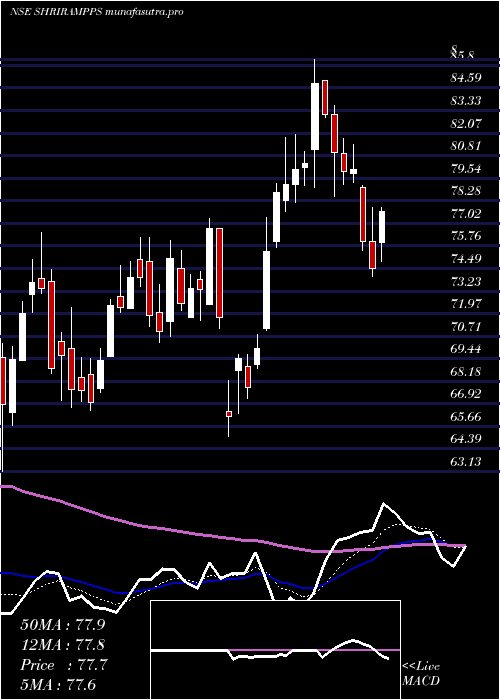
Task: Click the 74.49 price axis label
Action: coord(466,258)
